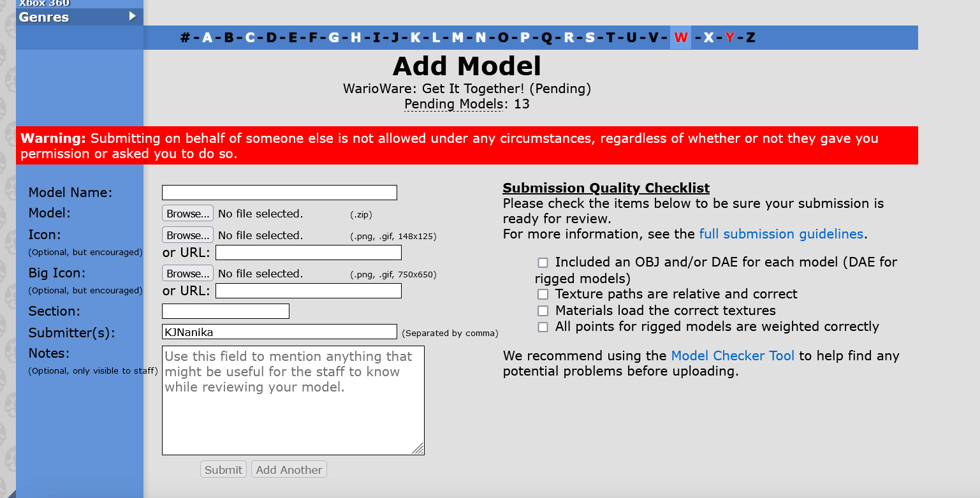Click the Add Another button
The image size is (980, 498).
289,470
